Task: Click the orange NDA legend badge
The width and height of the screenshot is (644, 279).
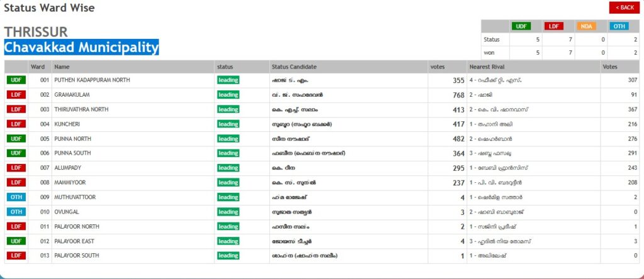Action: click(586, 26)
